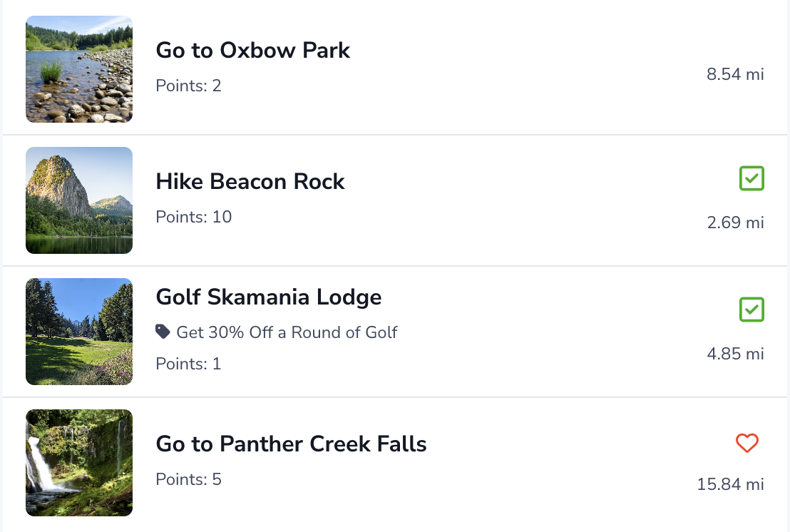
Task: Toggle the green checkmark for Hike Beacon Rock
Action: [751, 178]
